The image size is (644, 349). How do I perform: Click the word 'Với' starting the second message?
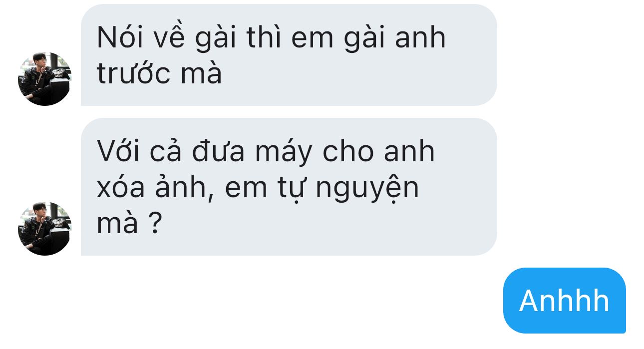(118, 151)
